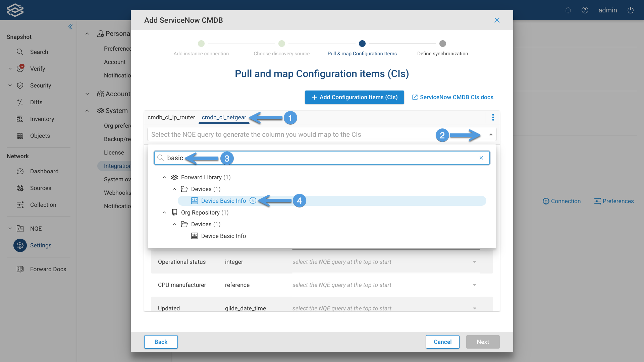Click the Forward Networks logo
The width and height of the screenshot is (644, 362).
pyautogui.click(x=15, y=10)
